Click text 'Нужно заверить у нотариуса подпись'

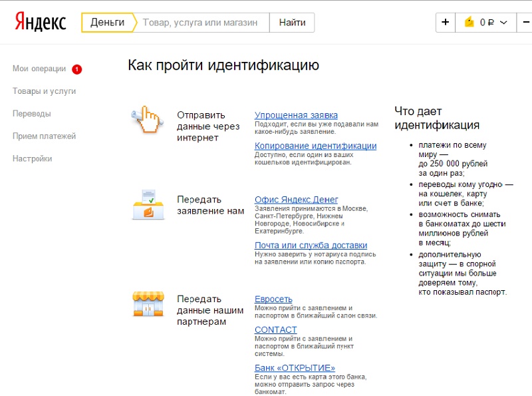(x=315, y=258)
